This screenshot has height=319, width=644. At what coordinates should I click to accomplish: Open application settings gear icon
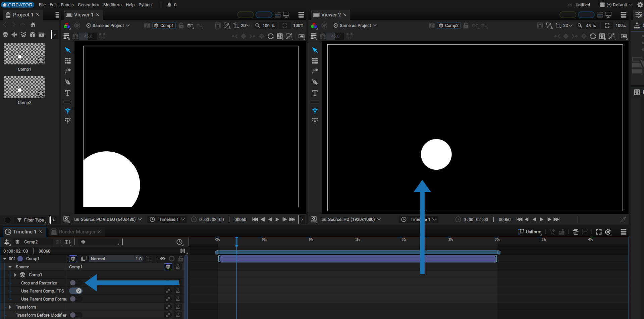640,5
